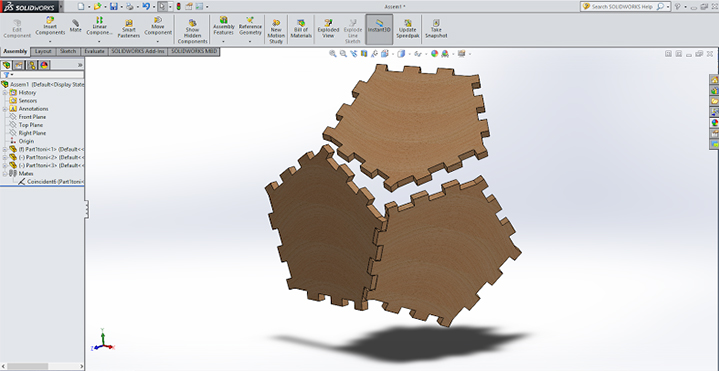Start a New Motion Study
The width and height of the screenshot is (719, 371).
pos(276,31)
